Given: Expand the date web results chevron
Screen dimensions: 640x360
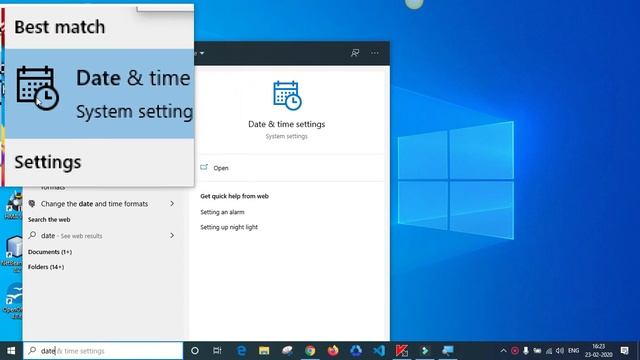Looking at the screenshot, I should pyautogui.click(x=172, y=236).
